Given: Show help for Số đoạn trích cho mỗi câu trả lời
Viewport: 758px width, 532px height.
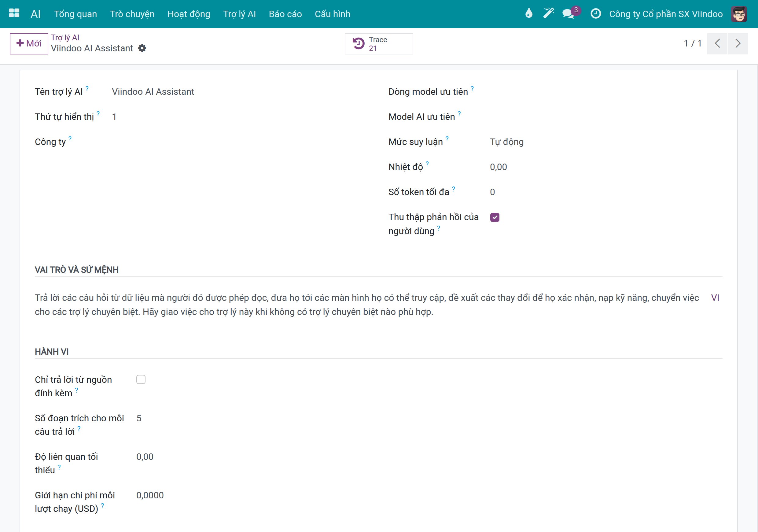Looking at the screenshot, I should 79,429.
